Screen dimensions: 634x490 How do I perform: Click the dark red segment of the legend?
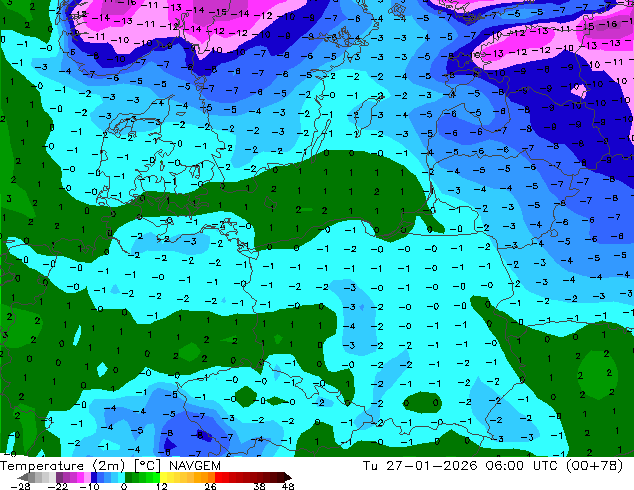point(253,477)
